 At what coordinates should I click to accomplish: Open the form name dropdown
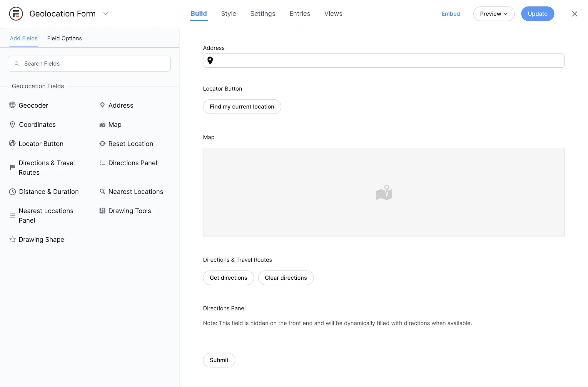pos(106,14)
